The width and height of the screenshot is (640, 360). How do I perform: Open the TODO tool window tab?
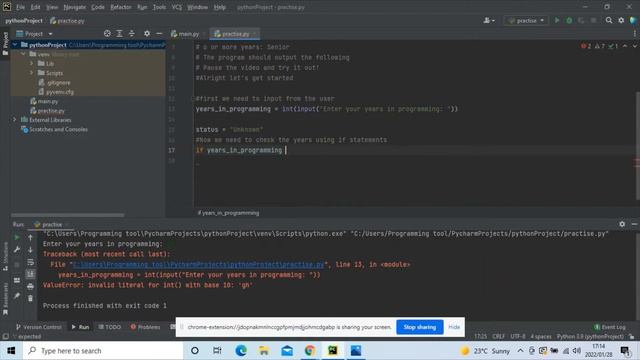110,327
